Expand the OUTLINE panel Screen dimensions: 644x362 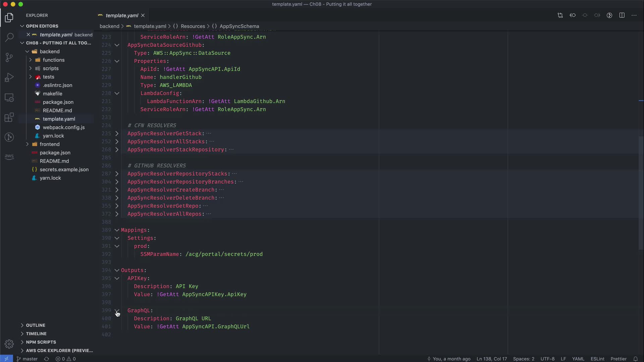click(x=36, y=325)
